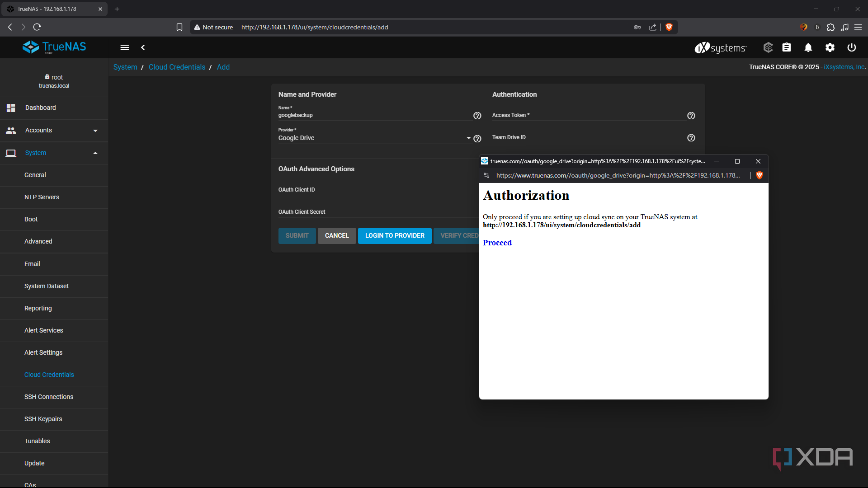Click the Dashboard grid icon
Viewport: 868px width, 488px height.
pos(11,108)
